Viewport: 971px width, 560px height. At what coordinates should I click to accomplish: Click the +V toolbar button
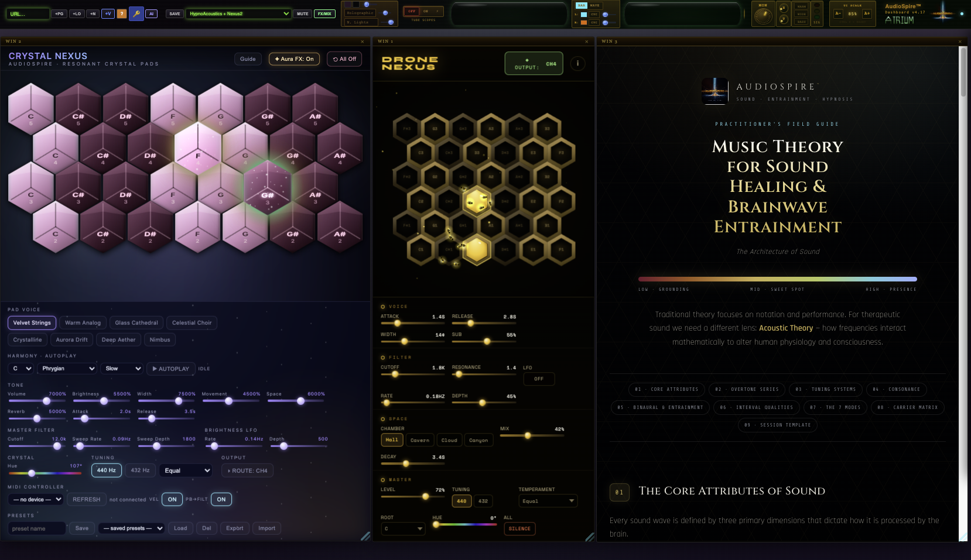[108, 13]
